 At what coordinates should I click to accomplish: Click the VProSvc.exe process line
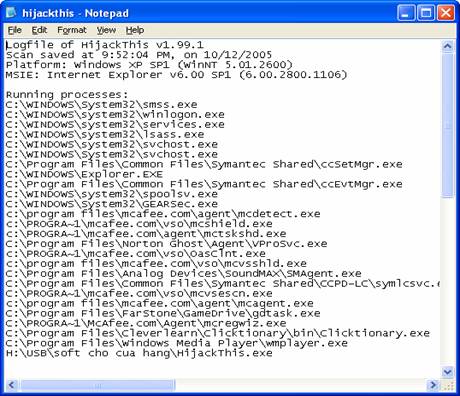coord(166,244)
